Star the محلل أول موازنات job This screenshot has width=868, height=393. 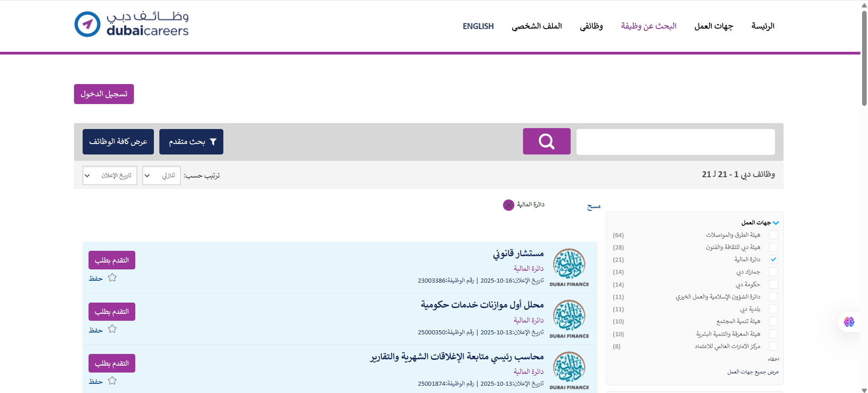pyautogui.click(x=112, y=329)
